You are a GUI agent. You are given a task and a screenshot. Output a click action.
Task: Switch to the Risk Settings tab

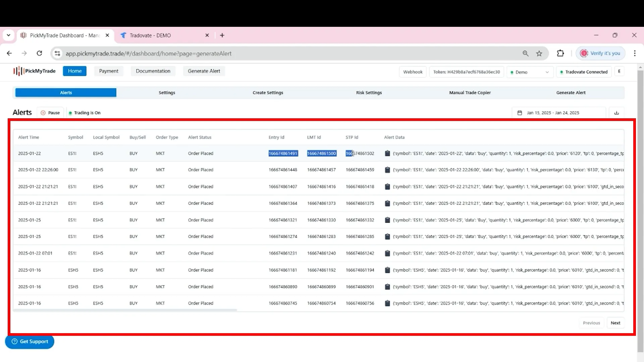point(369,93)
